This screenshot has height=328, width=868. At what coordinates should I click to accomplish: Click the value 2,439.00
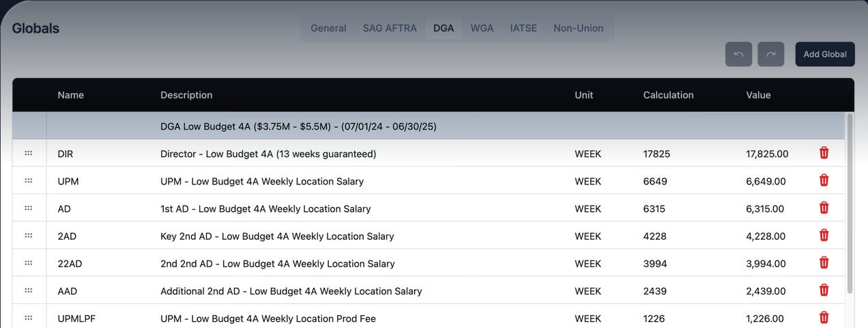(766, 290)
